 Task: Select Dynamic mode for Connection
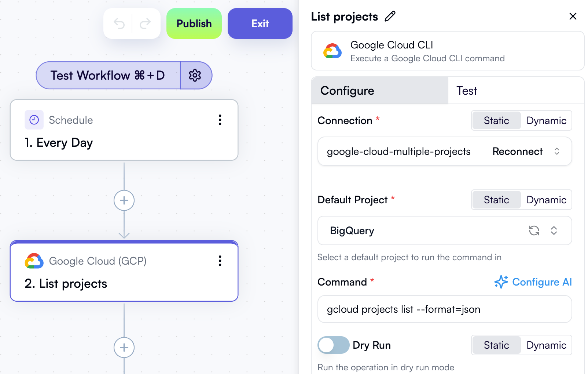[x=546, y=120]
